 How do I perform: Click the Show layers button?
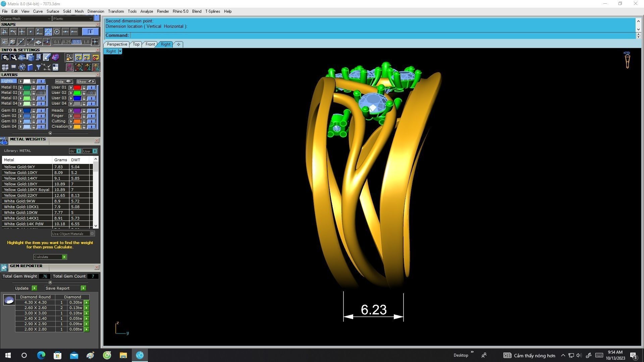(86, 81)
